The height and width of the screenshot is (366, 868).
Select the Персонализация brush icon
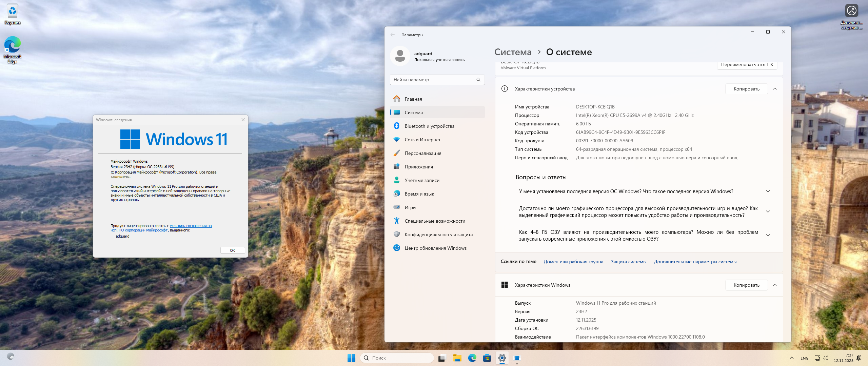(x=396, y=153)
